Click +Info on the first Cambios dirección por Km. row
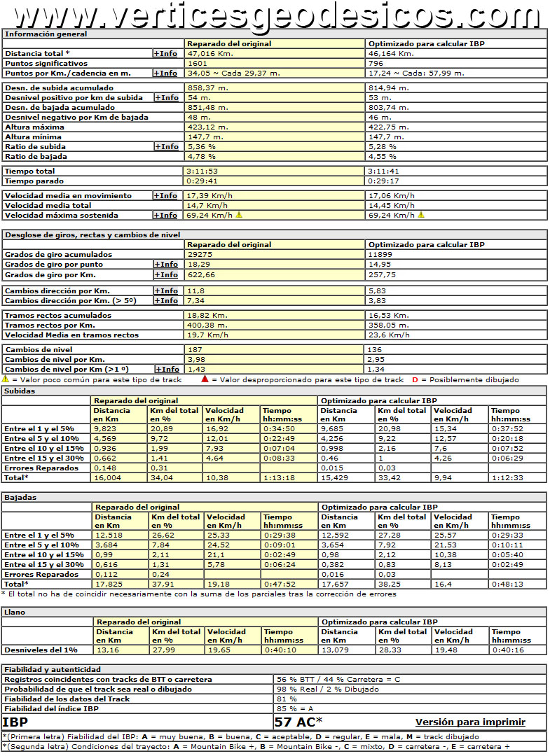This screenshot has width=550, height=756. click(x=165, y=290)
